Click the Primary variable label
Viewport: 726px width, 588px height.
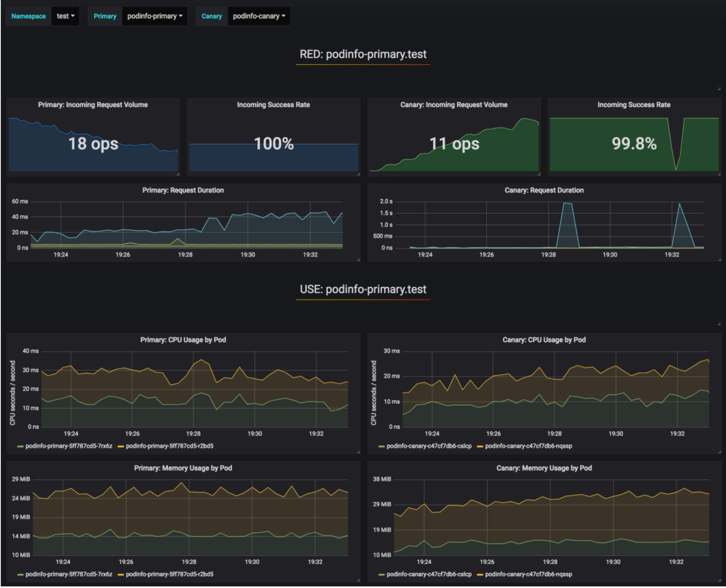[x=105, y=16]
